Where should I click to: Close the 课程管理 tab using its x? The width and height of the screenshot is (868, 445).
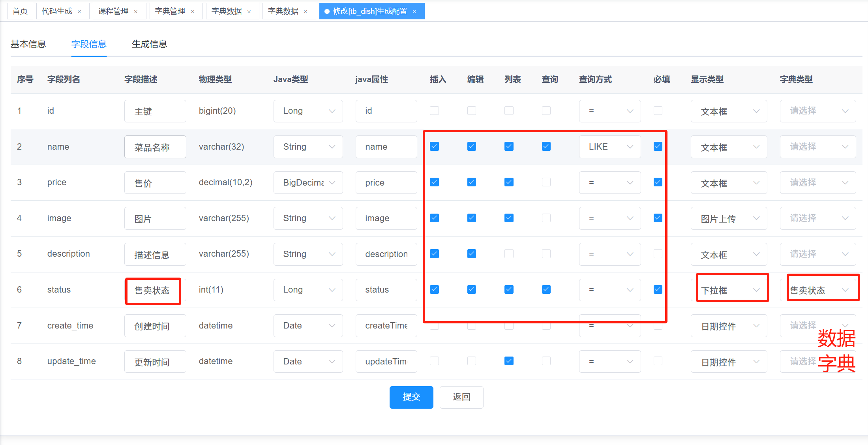pos(136,12)
